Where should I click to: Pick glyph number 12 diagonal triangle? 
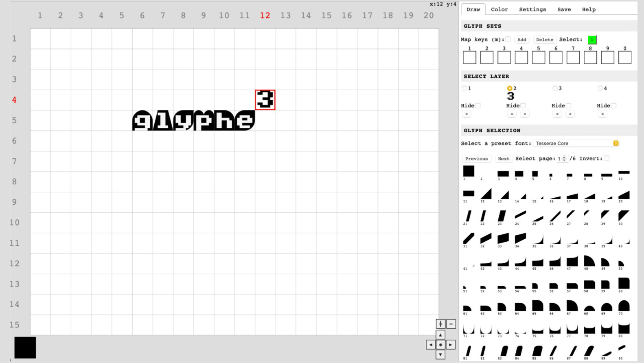tap(486, 194)
